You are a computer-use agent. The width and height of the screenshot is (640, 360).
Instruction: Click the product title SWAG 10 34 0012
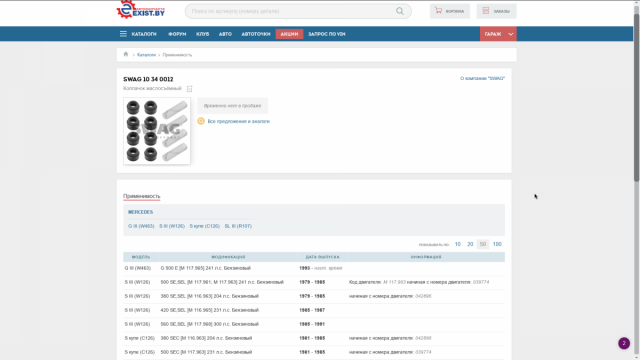pyautogui.click(x=148, y=79)
